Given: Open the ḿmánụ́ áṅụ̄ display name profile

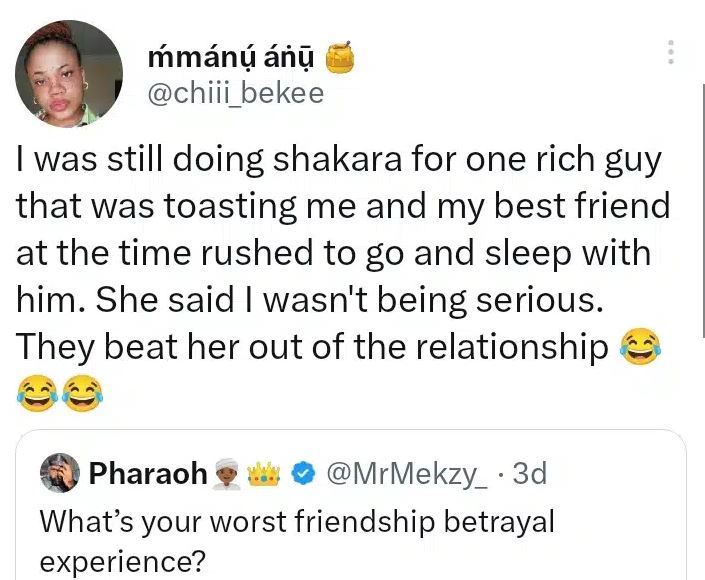Looking at the screenshot, I should 231,60.
